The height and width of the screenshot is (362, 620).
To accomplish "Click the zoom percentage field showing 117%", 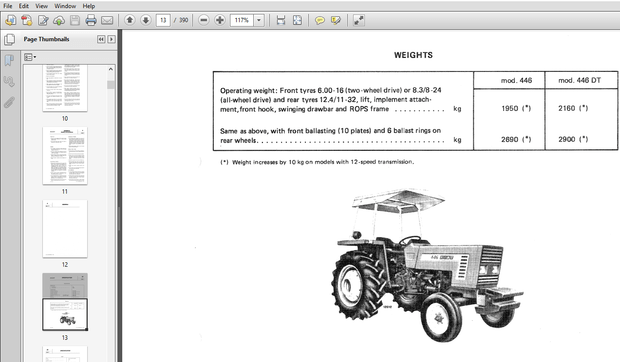I will [242, 20].
